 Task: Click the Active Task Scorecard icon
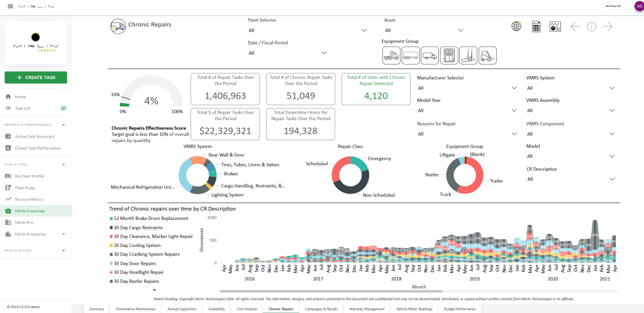(8, 136)
